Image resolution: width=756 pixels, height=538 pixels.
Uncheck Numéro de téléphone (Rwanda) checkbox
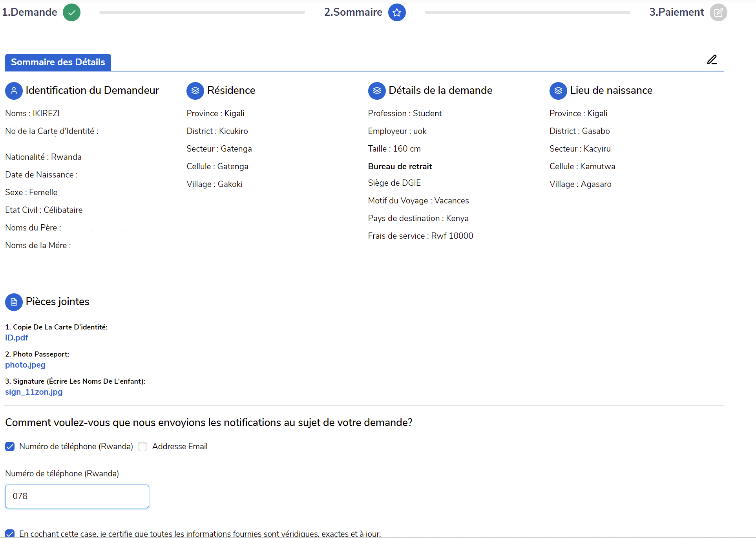click(10, 447)
